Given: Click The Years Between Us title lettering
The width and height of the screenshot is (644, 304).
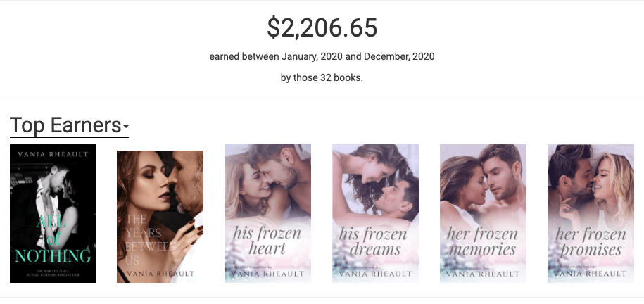Looking at the screenshot, I should tap(150, 239).
